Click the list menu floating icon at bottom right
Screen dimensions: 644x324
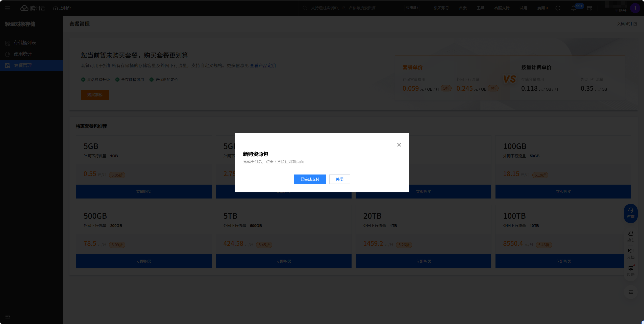[631, 292]
